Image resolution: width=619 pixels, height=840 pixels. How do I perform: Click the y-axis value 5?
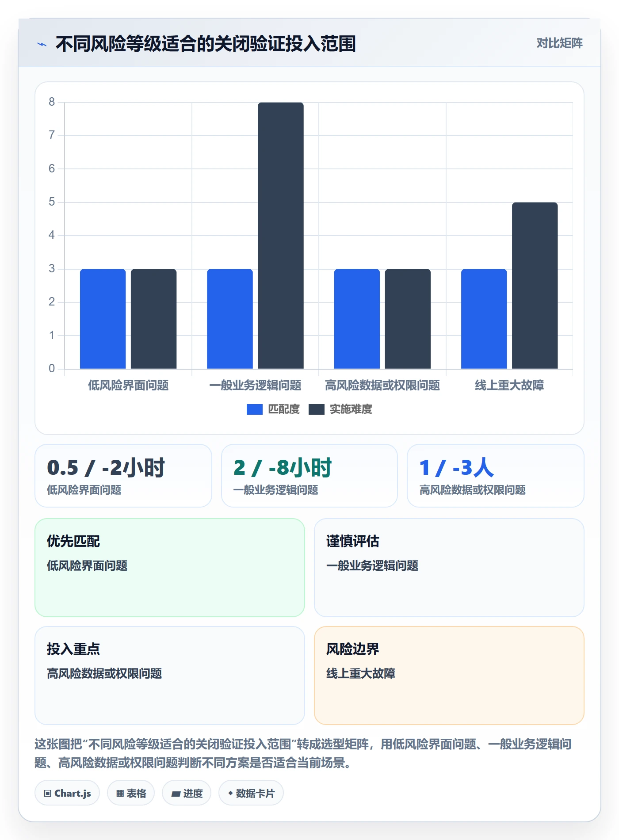pyautogui.click(x=52, y=202)
